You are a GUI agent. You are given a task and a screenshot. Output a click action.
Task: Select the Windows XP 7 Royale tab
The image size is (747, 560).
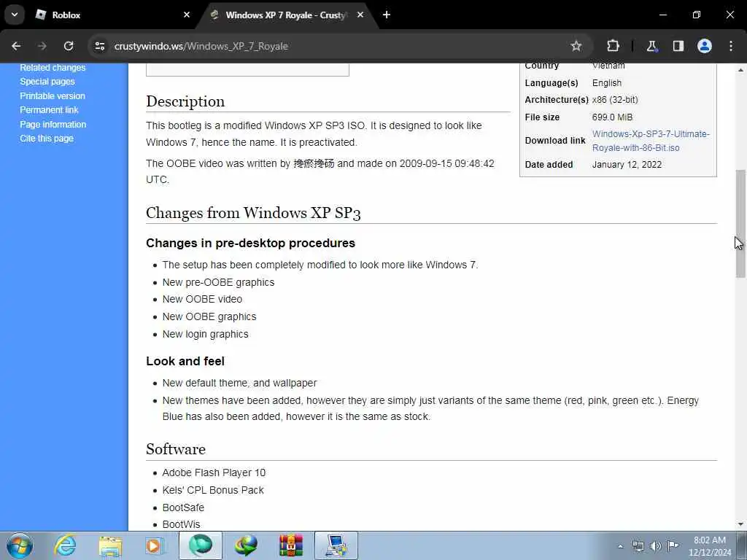pyautogui.click(x=287, y=15)
